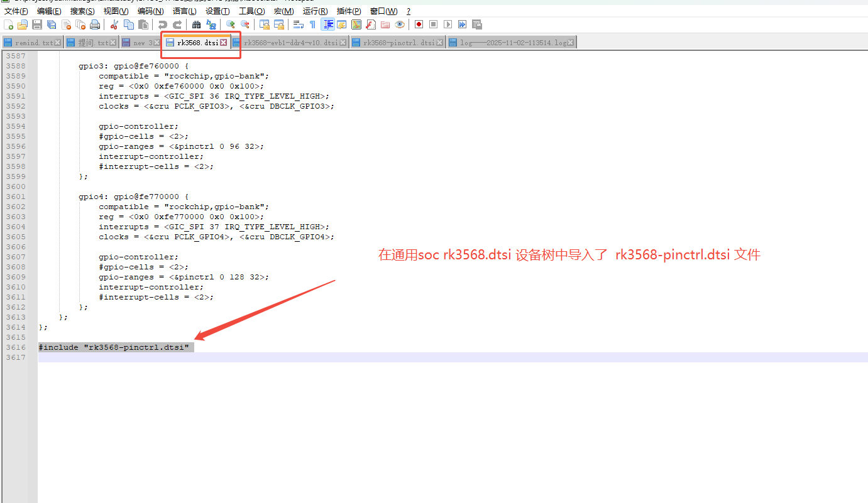Switch to the rk3568-pinctrl.dtsi tab

[x=397, y=43]
